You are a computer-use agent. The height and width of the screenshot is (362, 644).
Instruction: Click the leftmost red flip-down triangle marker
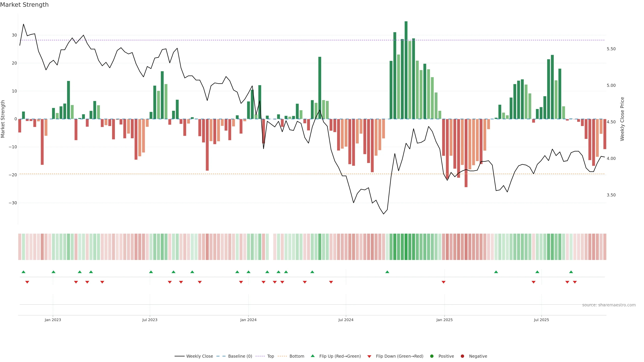tap(27, 282)
